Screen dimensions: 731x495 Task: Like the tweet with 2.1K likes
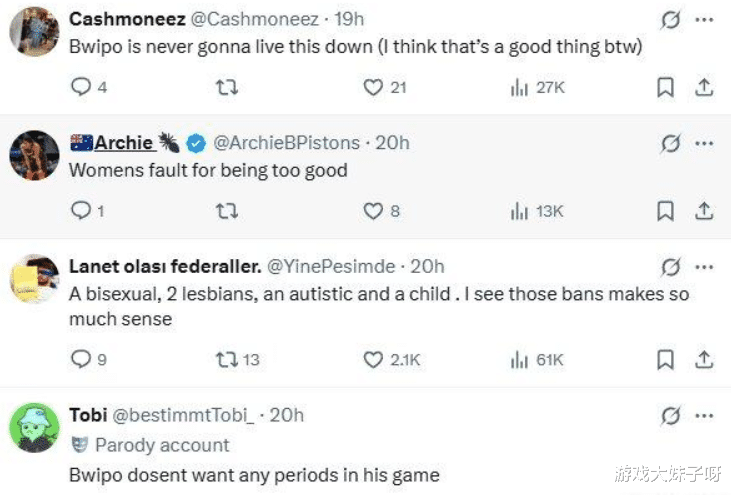click(373, 359)
